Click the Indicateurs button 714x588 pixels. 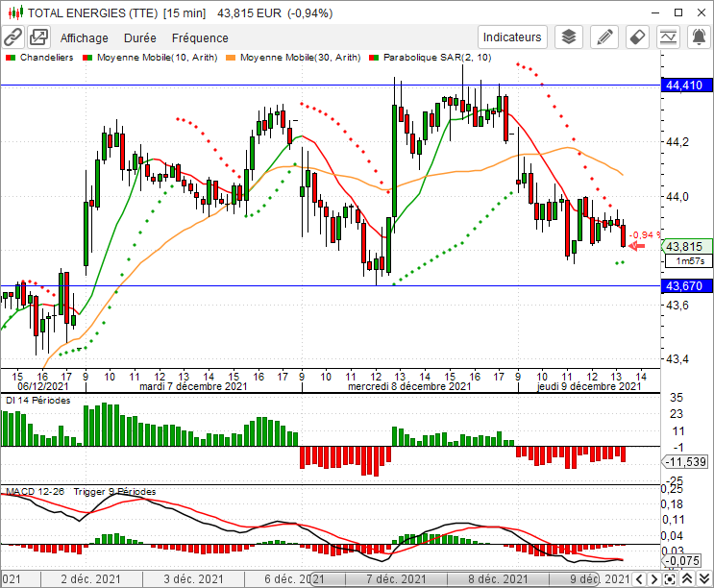512,37
